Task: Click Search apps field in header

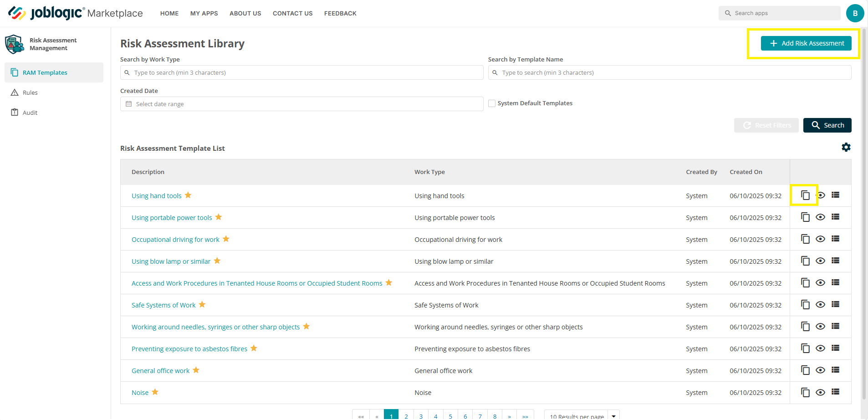Action: (x=780, y=13)
